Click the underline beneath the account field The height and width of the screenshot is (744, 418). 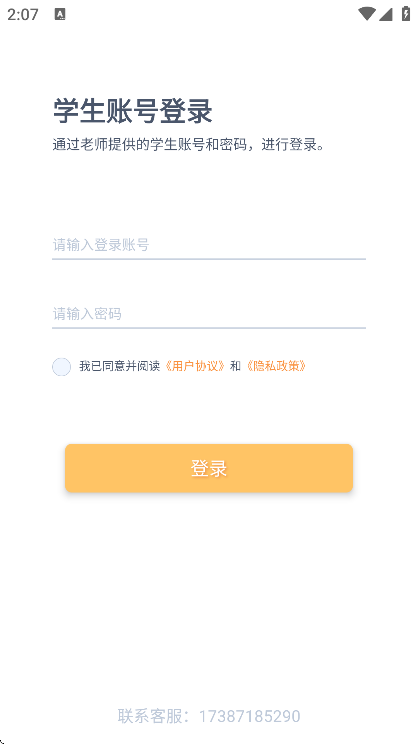[x=209, y=259]
